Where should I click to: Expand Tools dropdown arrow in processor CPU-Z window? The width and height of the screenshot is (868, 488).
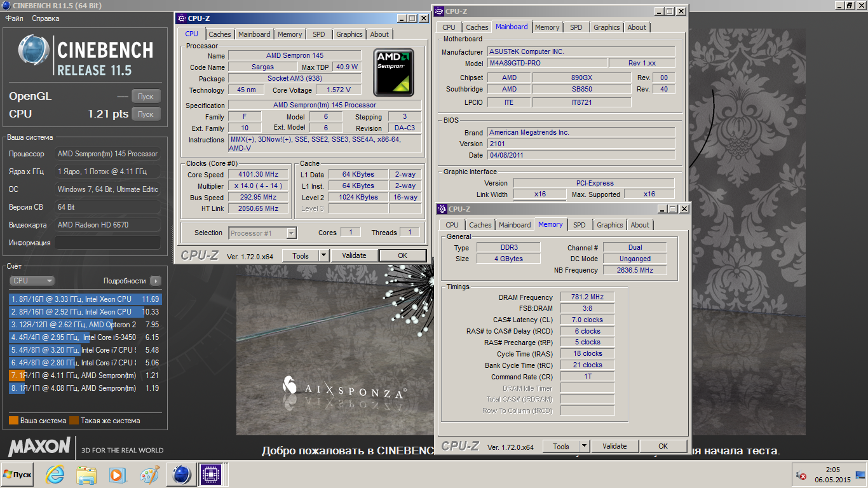323,255
